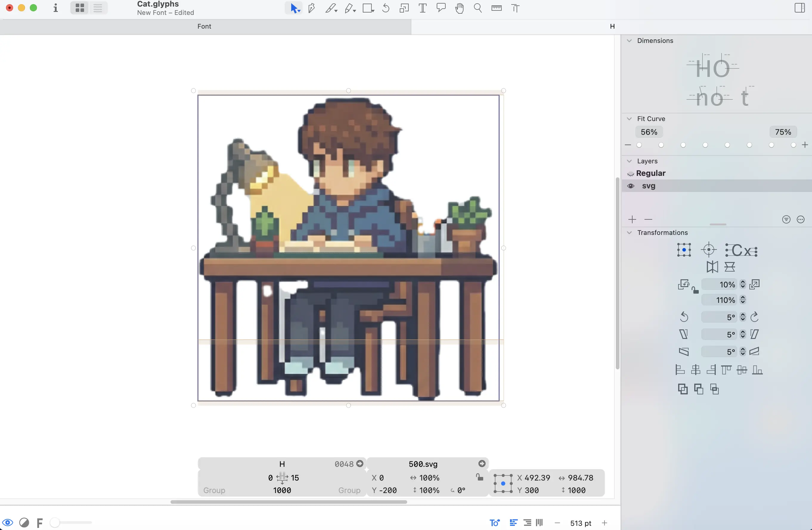Click the rotate clockwise icon
Viewport: 812px width, 530px height.
coord(755,317)
